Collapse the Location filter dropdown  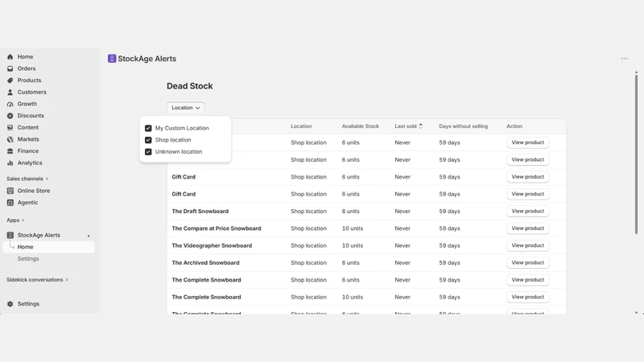coord(185,108)
